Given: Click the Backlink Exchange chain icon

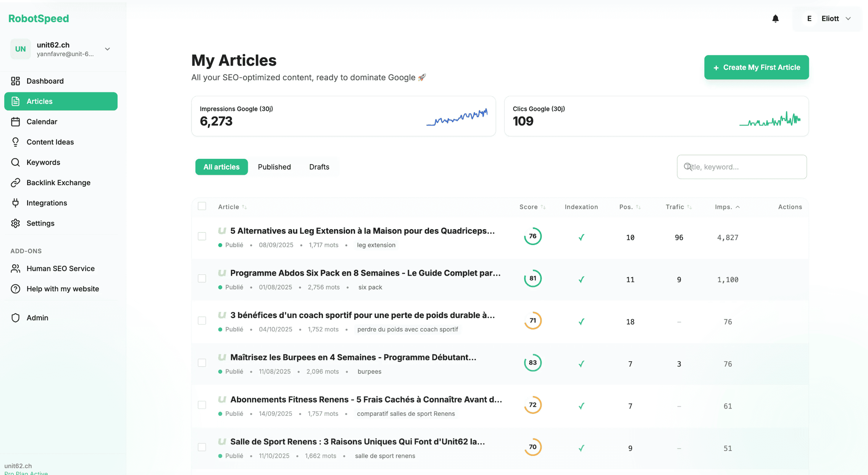Looking at the screenshot, I should pyautogui.click(x=15, y=183).
